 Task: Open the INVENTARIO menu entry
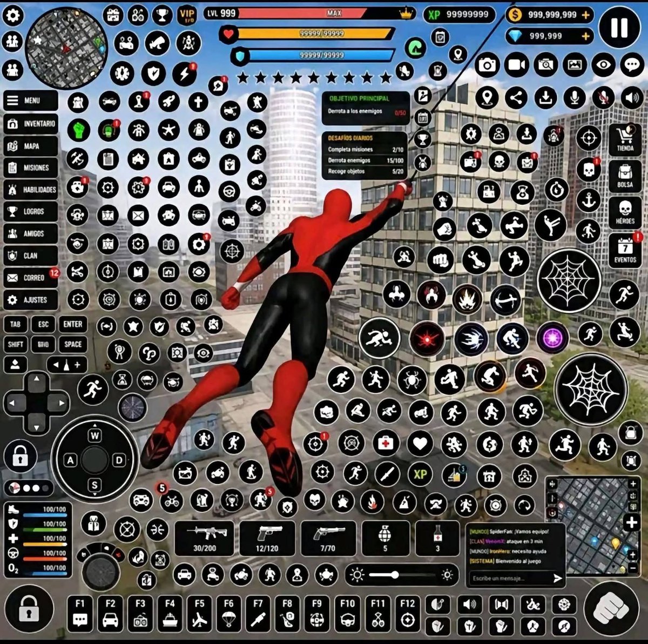(31, 124)
